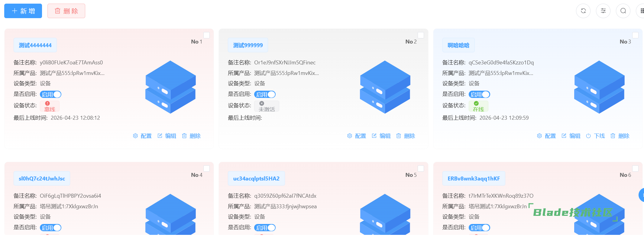The height and width of the screenshot is (240, 644).
Task: Click 编辑 on the 测试4444444 card
Action: pos(167,136)
